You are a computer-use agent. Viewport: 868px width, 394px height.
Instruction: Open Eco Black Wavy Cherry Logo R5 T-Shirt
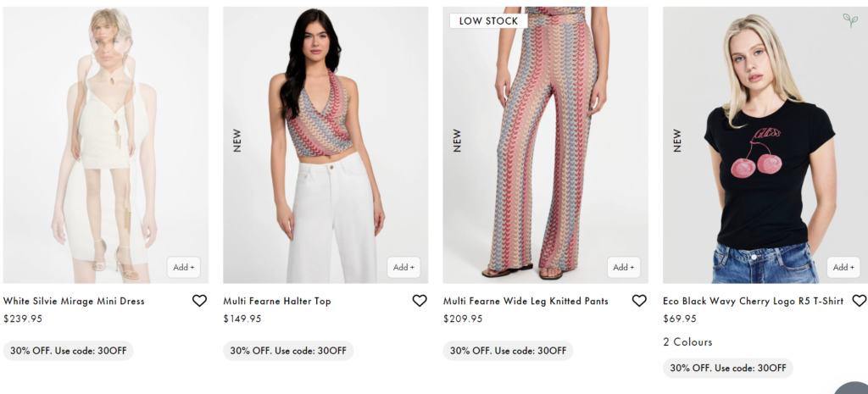point(753,301)
